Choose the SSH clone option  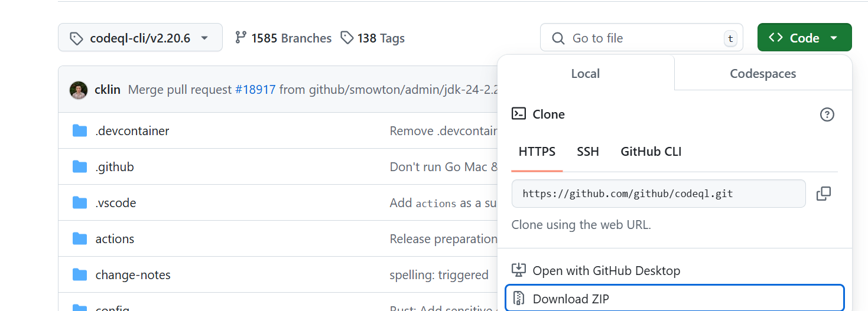pos(588,152)
